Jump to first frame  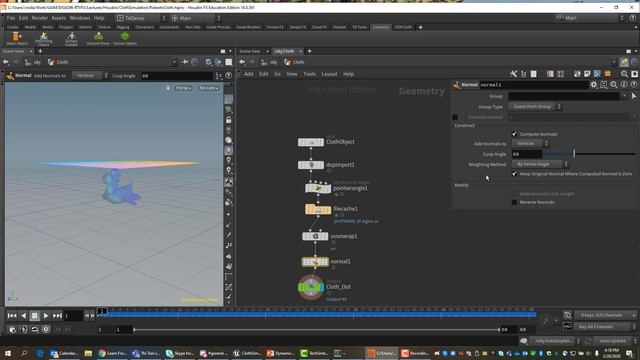tap(12, 316)
